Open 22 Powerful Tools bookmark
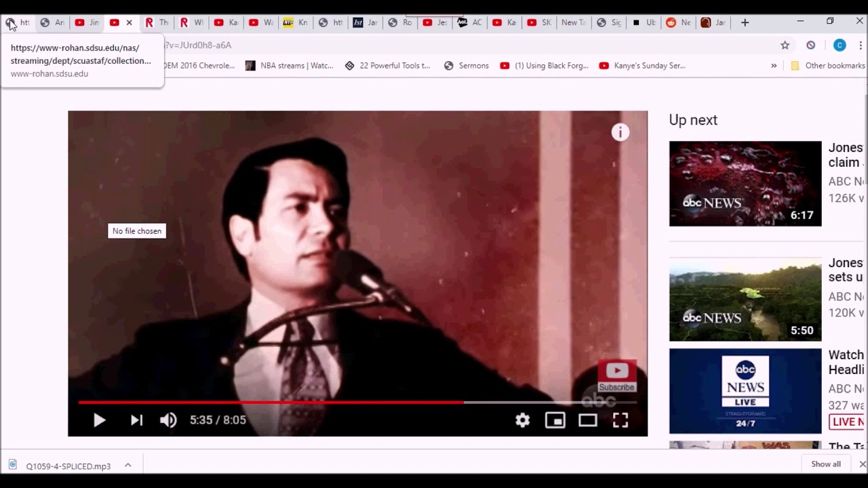The height and width of the screenshot is (488, 868). point(388,66)
